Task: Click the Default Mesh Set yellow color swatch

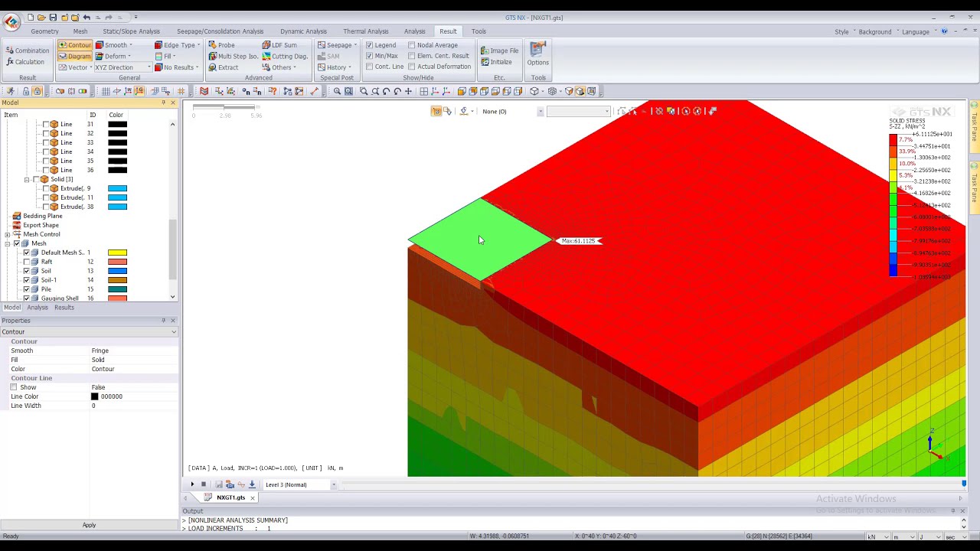Action: click(x=117, y=253)
